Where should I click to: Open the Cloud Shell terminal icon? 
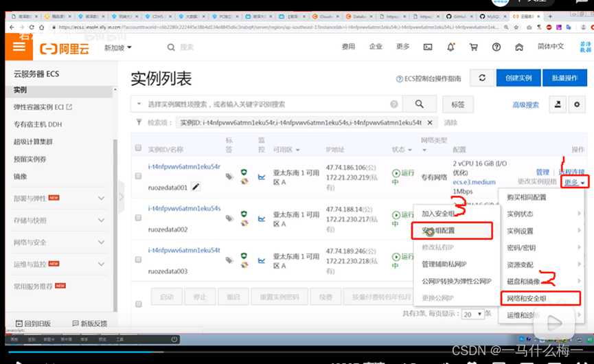[x=428, y=47]
